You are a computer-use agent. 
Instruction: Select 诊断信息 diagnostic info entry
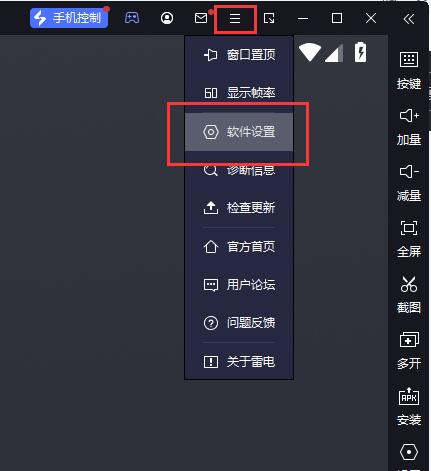pyautogui.click(x=239, y=170)
